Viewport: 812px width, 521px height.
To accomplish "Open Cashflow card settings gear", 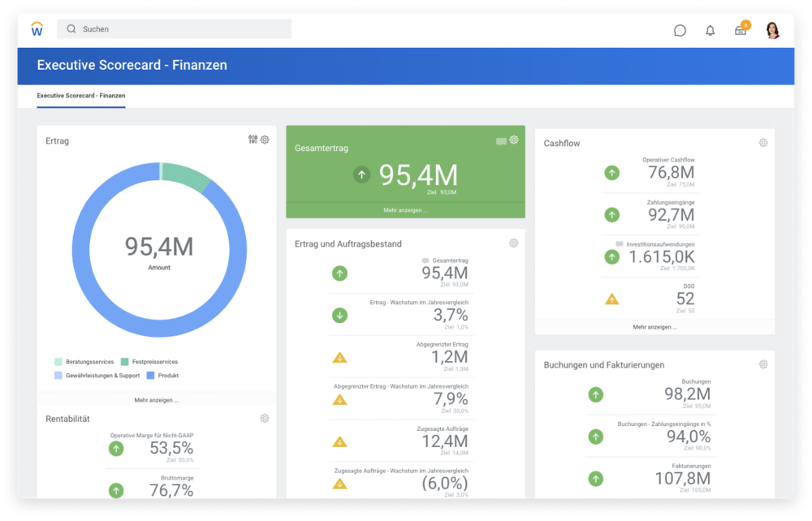I will (x=763, y=143).
